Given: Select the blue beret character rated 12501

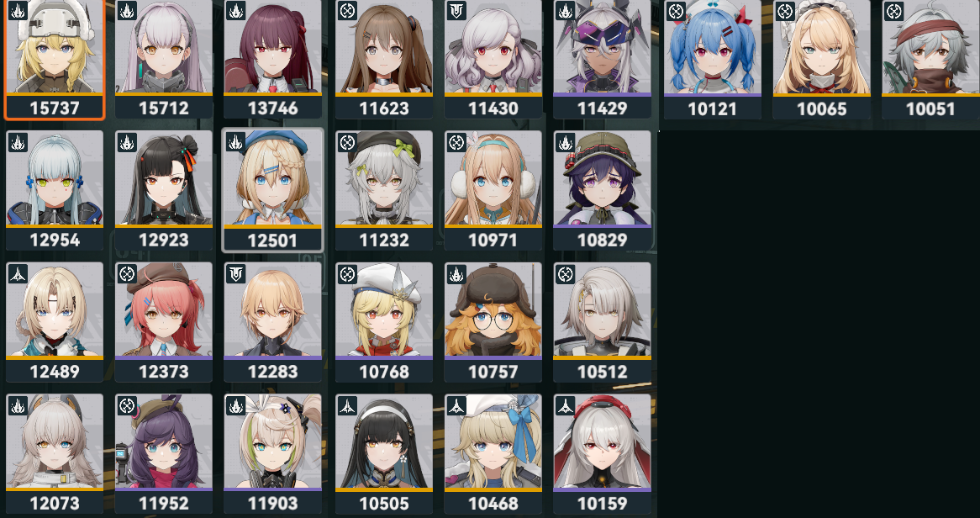Looking at the screenshot, I should (272, 190).
